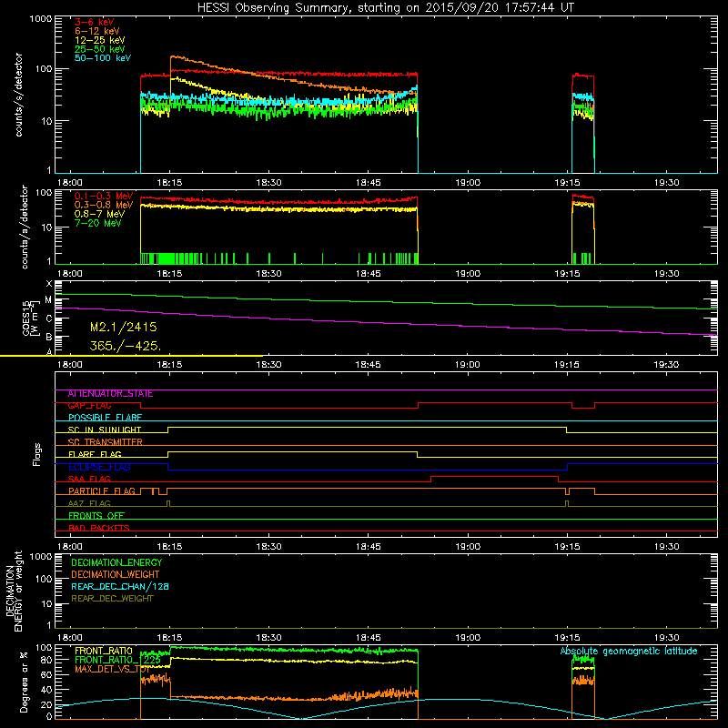Image resolution: width=728 pixels, height=728 pixels.
Task: Click the ECLIPSE_FLAG label
Action: pyautogui.click(x=99, y=467)
